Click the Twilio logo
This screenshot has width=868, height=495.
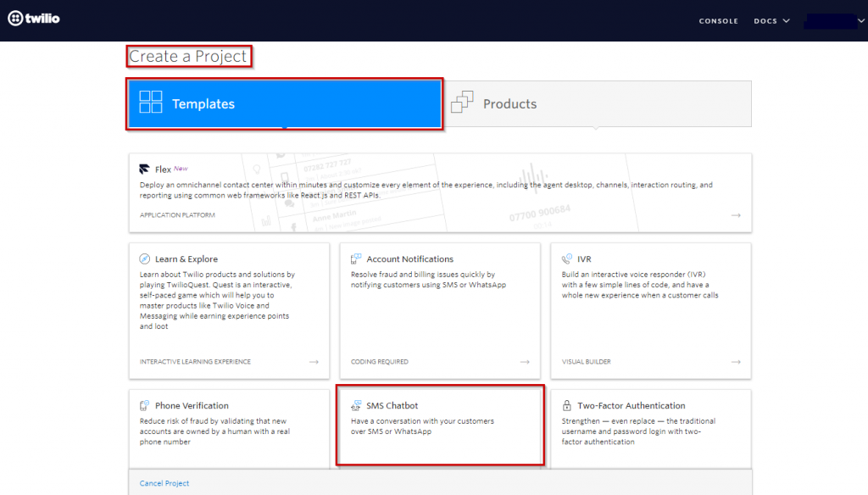click(34, 19)
